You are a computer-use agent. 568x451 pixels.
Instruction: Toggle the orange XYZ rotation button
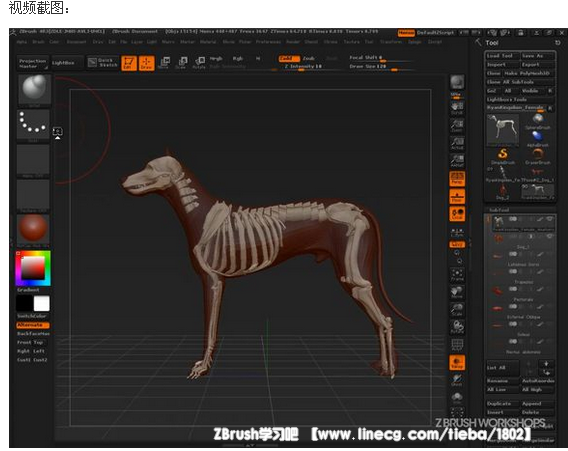pos(457,245)
